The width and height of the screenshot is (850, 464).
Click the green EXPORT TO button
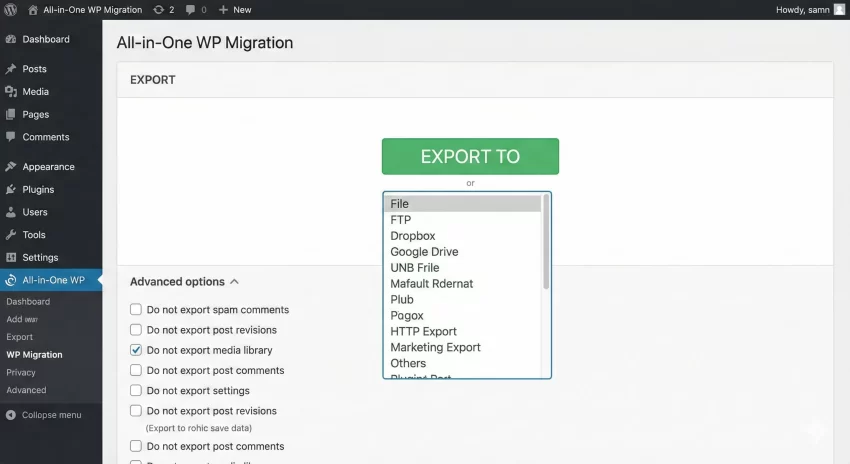470,156
